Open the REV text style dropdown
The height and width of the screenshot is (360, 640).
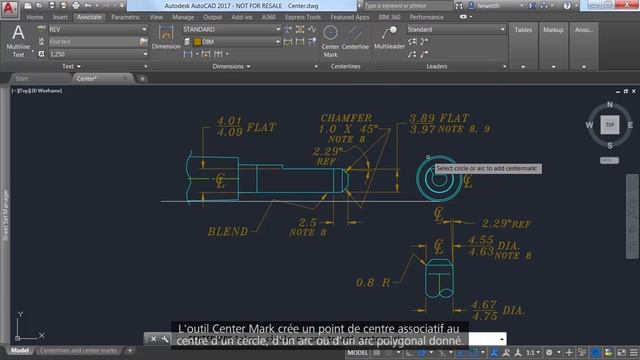pyautogui.click(x=98, y=29)
